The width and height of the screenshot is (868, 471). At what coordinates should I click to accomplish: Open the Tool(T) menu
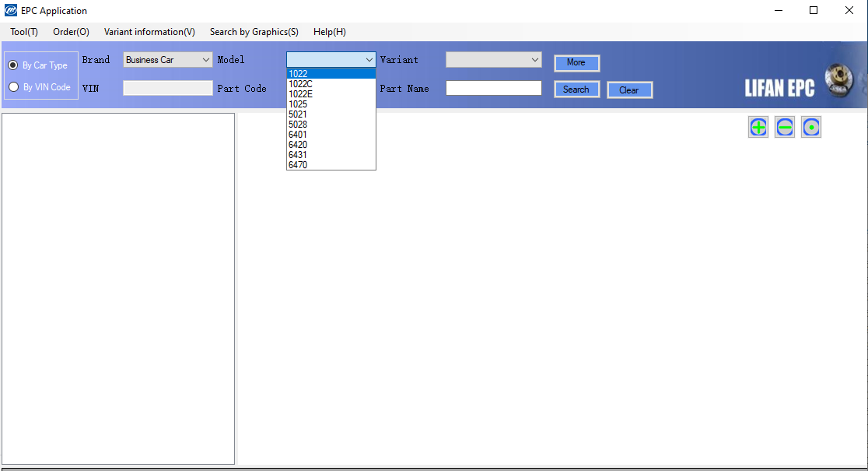click(x=24, y=32)
